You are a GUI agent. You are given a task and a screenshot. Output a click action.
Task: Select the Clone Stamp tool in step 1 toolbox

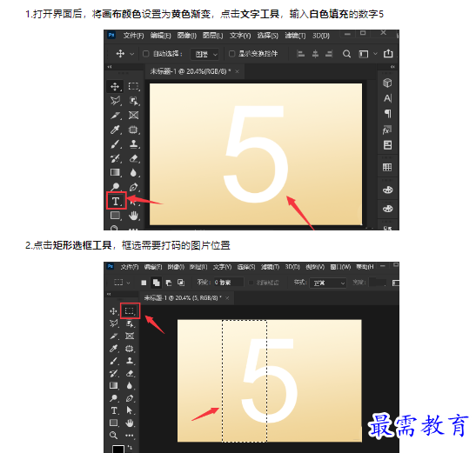click(x=133, y=144)
